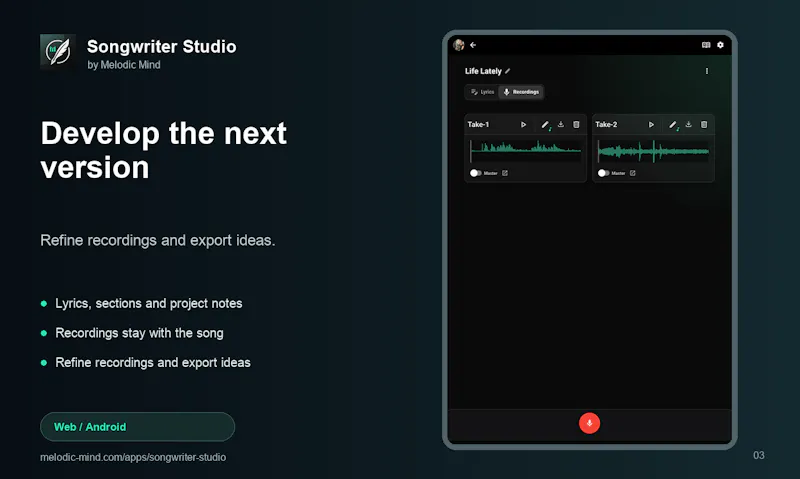Viewport: 800px width, 479px height.
Task: Play the Take-1 recording
Action: (x=523, y=124)
